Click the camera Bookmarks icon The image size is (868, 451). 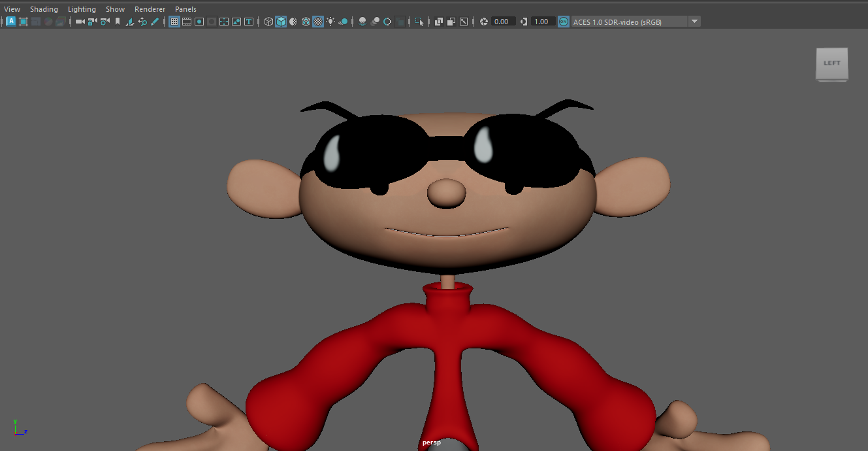tap(118, 22)
